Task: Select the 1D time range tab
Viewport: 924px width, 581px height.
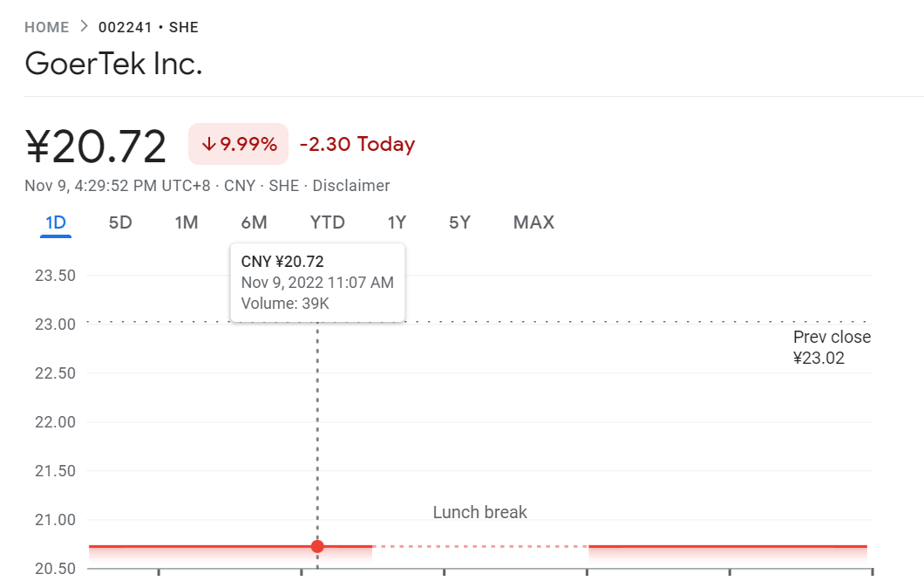Action: 56,222
